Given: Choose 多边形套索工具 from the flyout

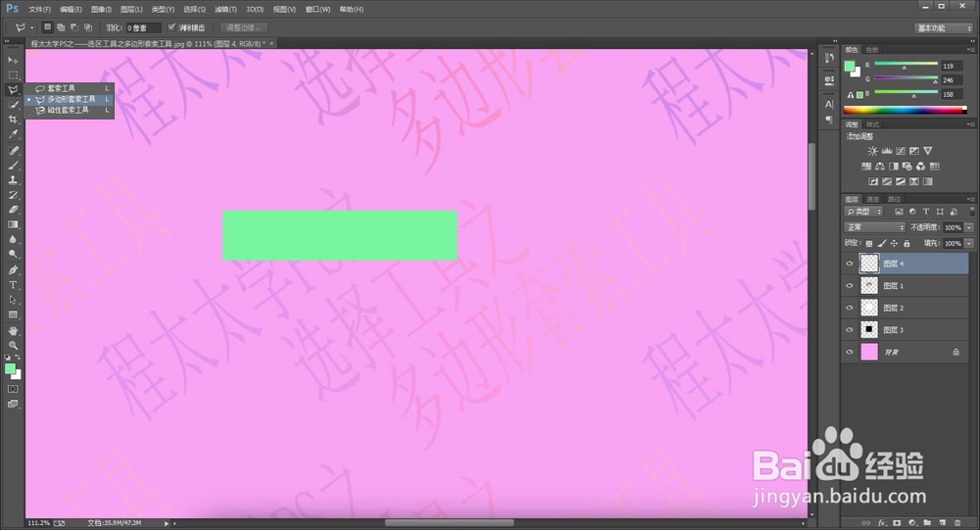Looking at the screenshot, I should 70,99.
